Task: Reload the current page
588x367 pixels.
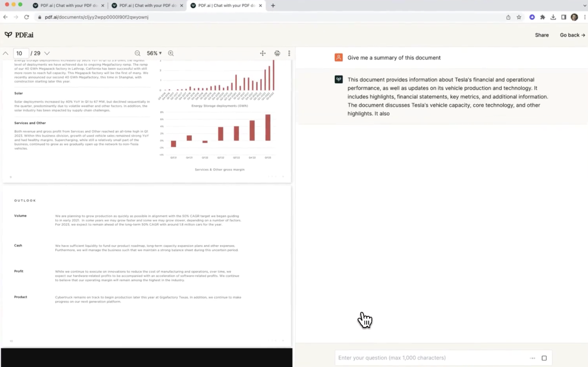Action: tap(27, 17)
